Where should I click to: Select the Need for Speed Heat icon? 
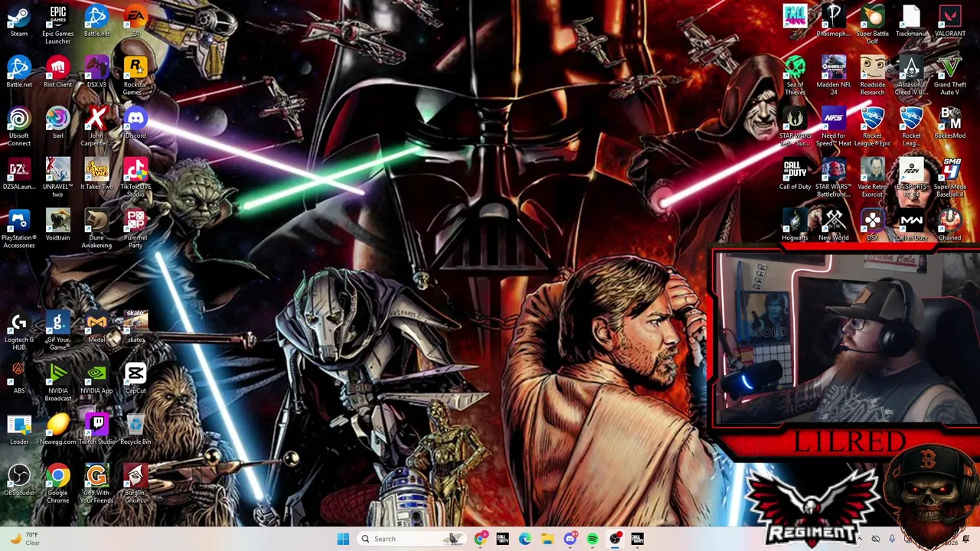coord(833,127)
